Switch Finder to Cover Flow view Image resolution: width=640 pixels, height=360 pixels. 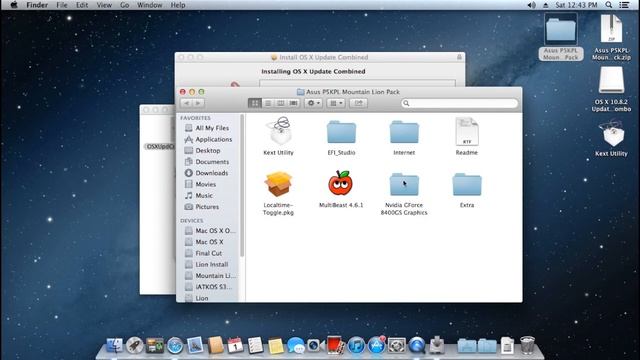(x=293, y=103)
